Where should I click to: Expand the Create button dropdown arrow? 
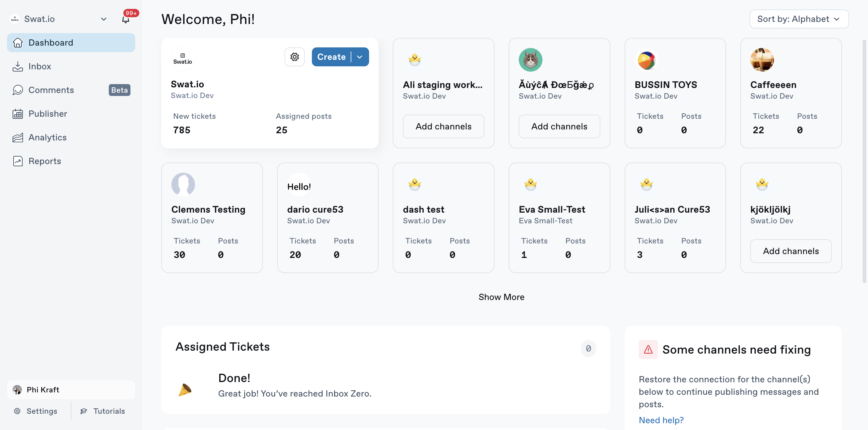tap(360, 57)
